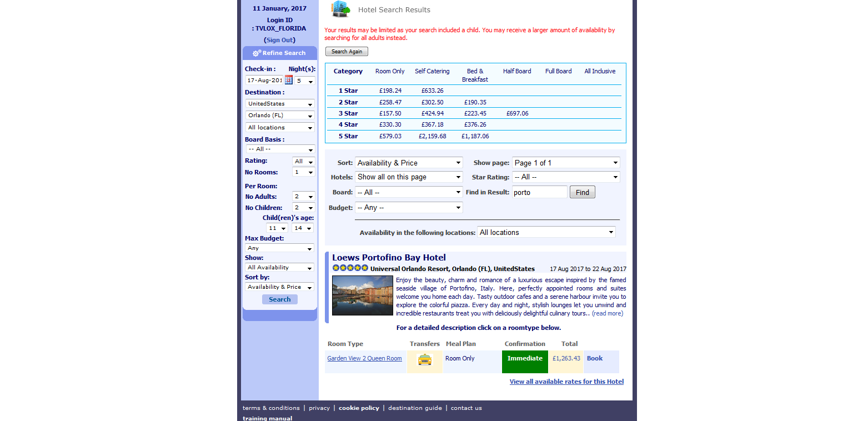Click the Check-in date input field
The width and height of the screenshot is (868, 421).
coord(264,80)
